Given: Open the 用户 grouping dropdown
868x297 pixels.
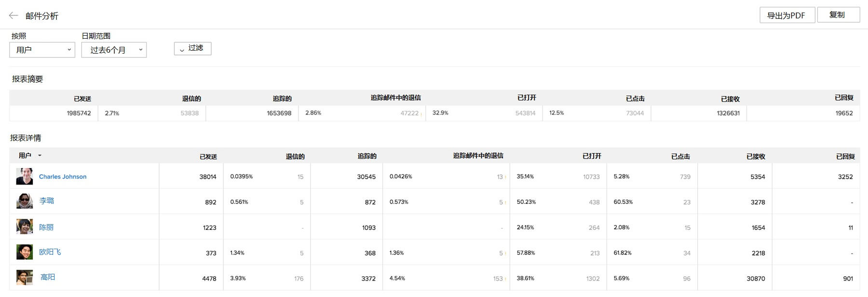Looking at the screenshot, I should point(42,50).
